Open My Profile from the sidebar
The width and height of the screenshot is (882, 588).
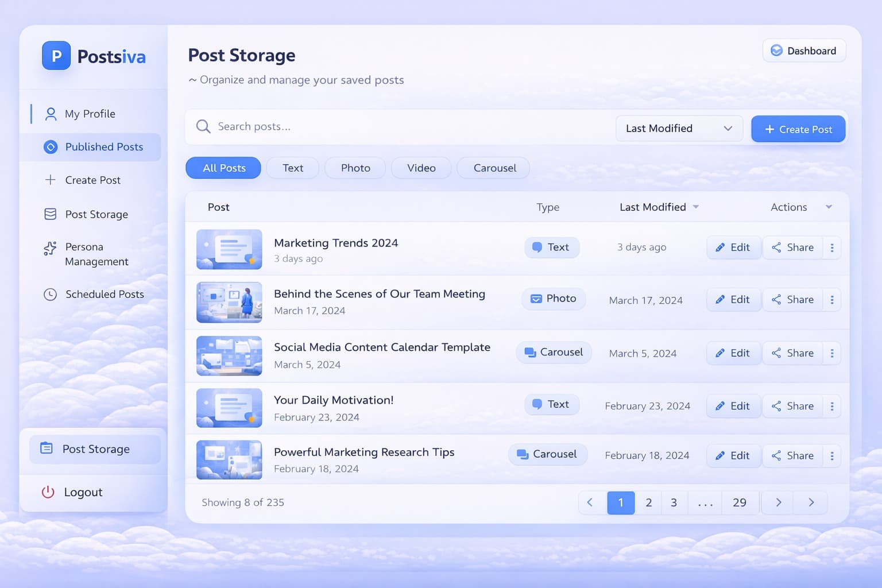click(x=90, y=114)
